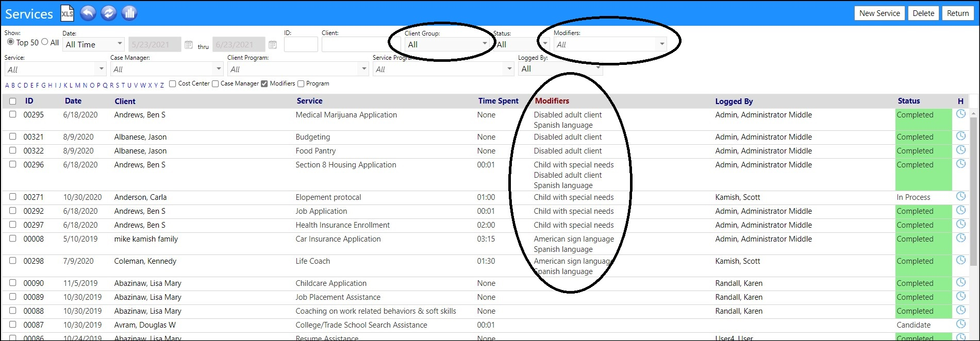Image resolution: width=980 pixels, height=341 pixels.
Task: Open the Date range dropdown
Action: (x=94, y=44)
